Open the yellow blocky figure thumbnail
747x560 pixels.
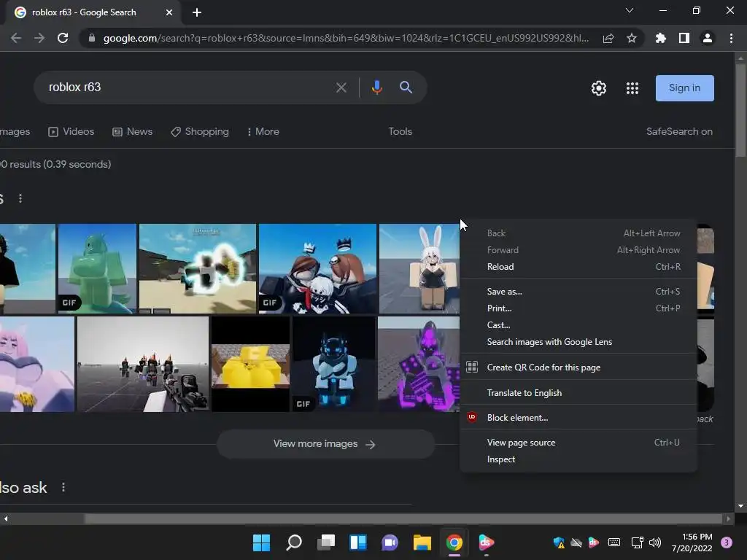pos(251,364)
